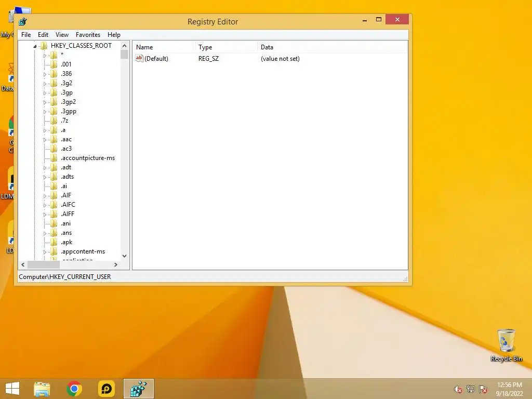Viewport: 532px width, 399px height.
Task: Click the Registry Editor taskbar button
Action: [138, 389]
